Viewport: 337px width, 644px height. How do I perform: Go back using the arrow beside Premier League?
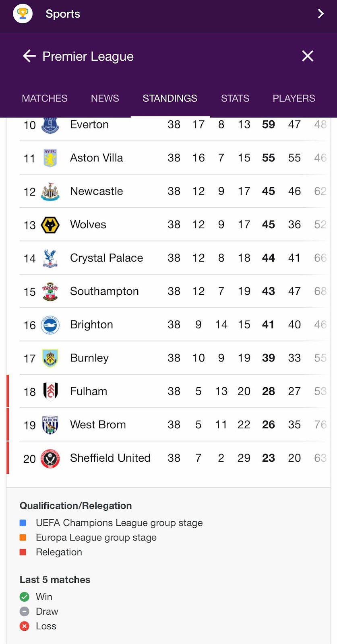tap(29, 56)
